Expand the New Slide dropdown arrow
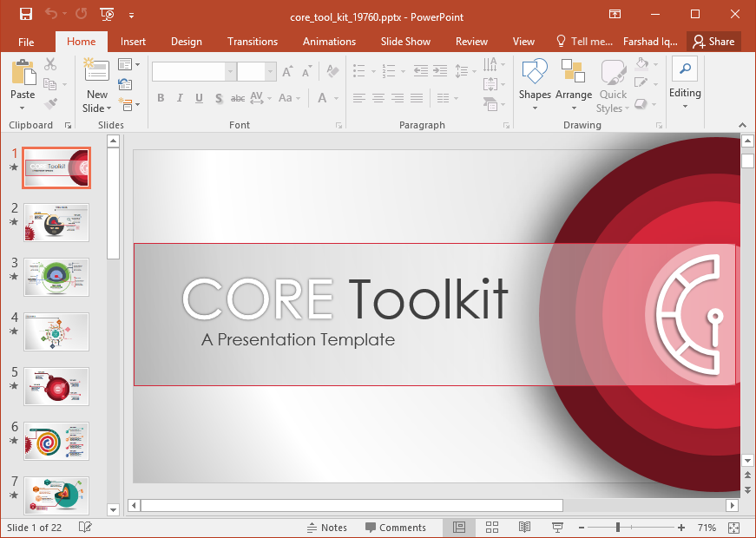 [x=109, y=108]
